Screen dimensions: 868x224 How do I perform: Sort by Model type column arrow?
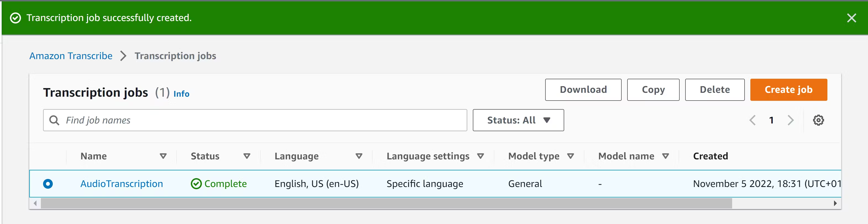[571, 156]
